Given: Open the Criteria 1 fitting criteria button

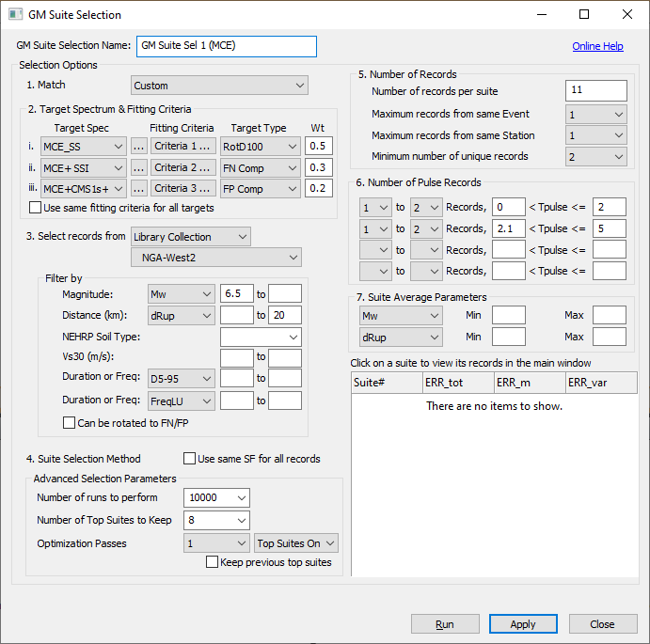Looking at the screenshot, I should pos(182,147).
